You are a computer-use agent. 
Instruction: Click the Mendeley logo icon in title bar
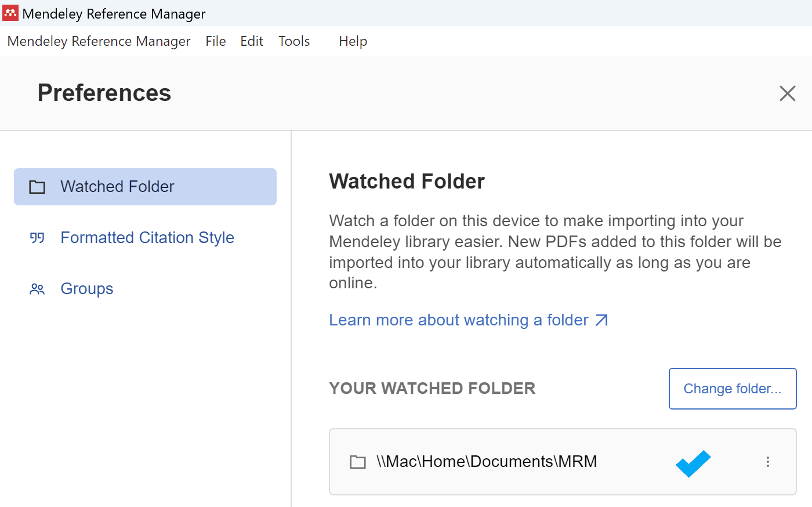[10, 13]
